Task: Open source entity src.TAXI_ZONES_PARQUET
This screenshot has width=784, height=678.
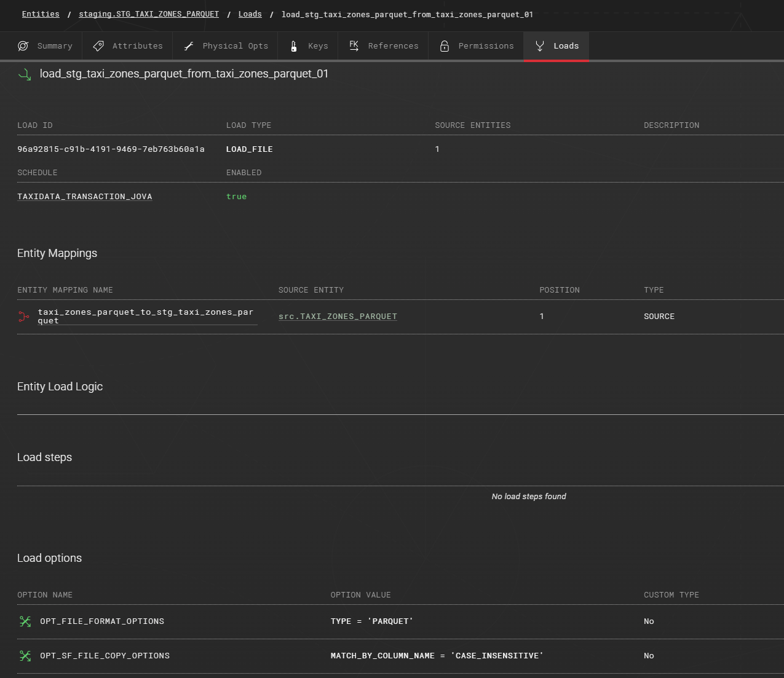Action: pos(338,317)
